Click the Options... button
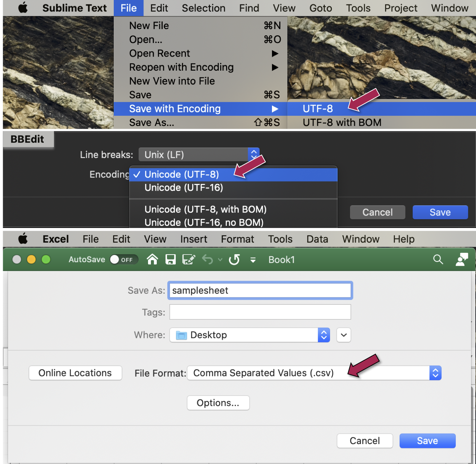This screenshot has height=464, width=476. click(x=218, y=403)
